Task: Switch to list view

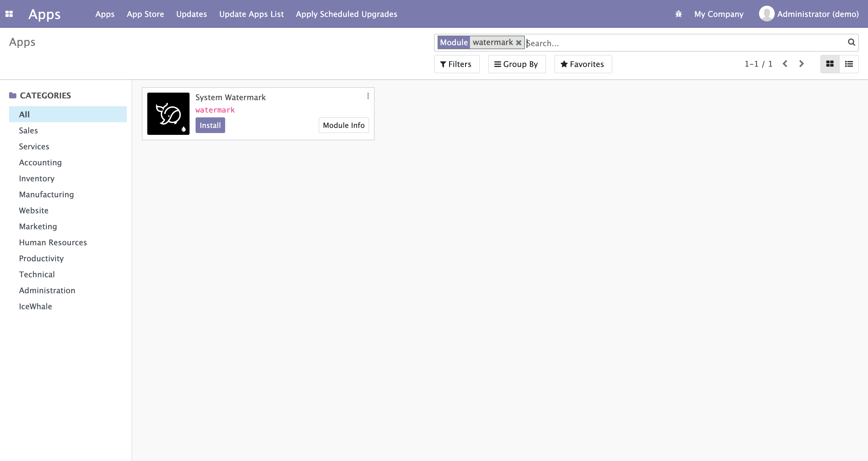Action: tap(848, 64)
